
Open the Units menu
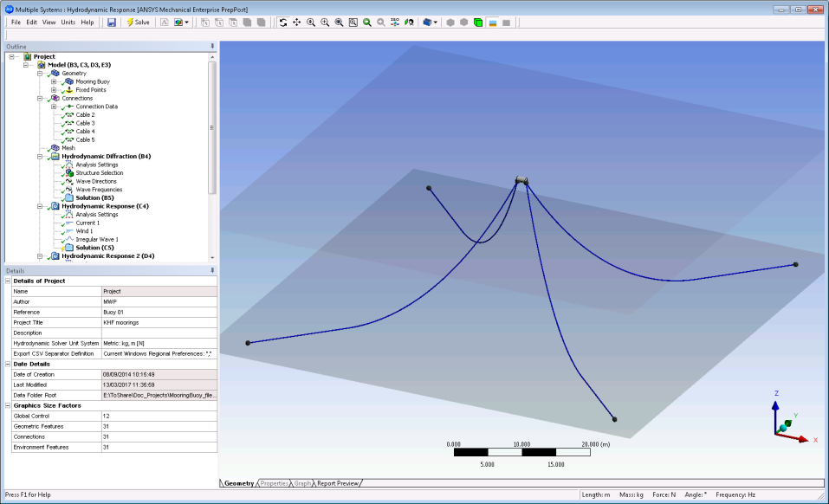(x=68, y=22)
